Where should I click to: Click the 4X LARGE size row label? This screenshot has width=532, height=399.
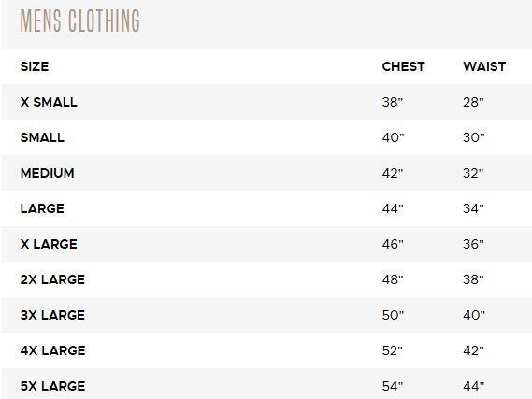53,350
